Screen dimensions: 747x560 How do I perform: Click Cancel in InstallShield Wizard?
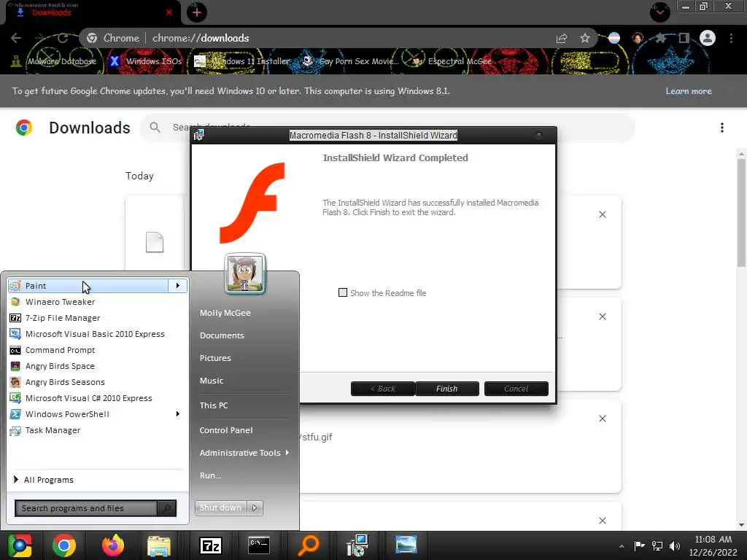pos(516,389)
